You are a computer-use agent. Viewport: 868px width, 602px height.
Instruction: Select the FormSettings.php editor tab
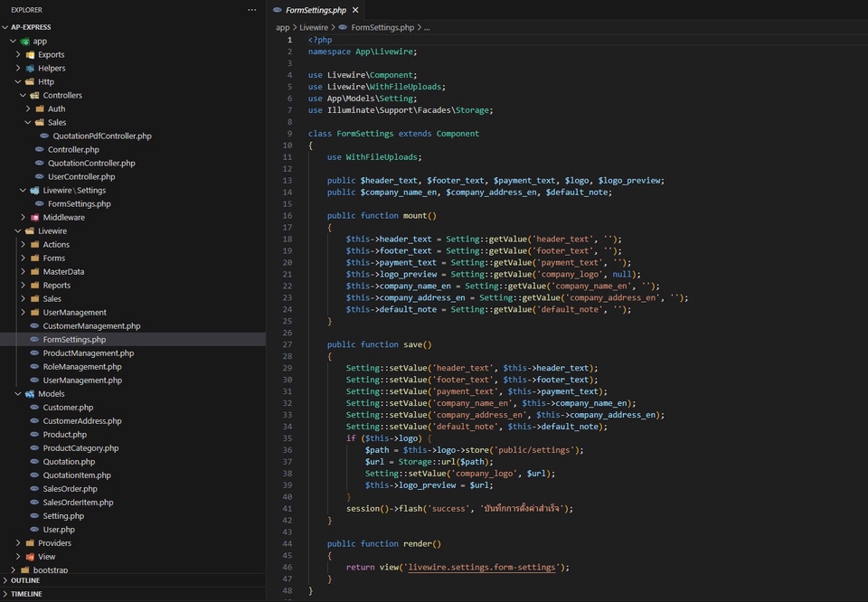pyautogui.click(x=316, y=12)
